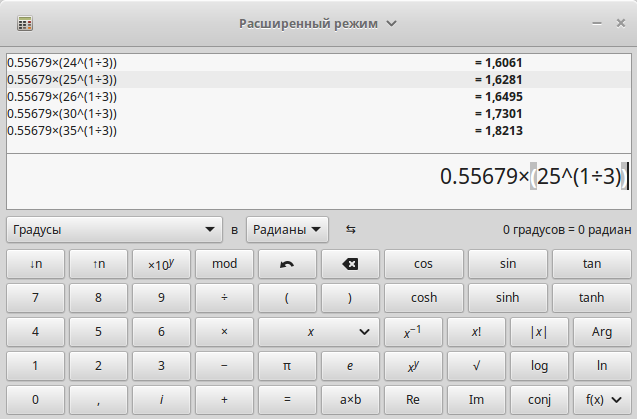637x419 pixels.
Task: Click history result = 1,7301
Action: pyautogui.click(x=498, y=114)
